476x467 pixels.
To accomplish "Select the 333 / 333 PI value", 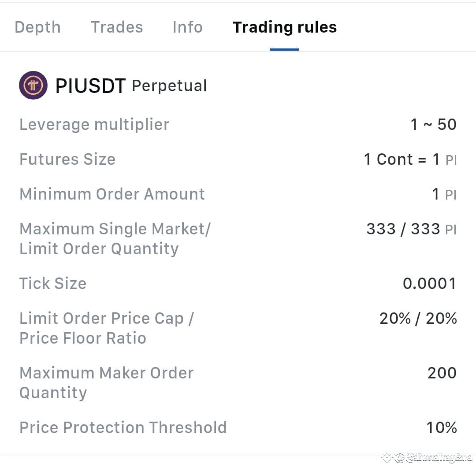I will click(x=411, y=229).
